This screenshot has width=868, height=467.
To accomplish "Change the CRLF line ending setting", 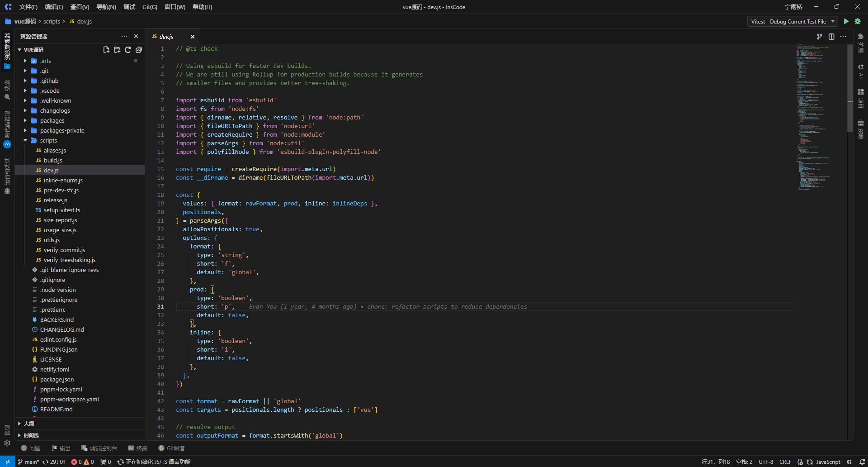I will coord(785,462).
